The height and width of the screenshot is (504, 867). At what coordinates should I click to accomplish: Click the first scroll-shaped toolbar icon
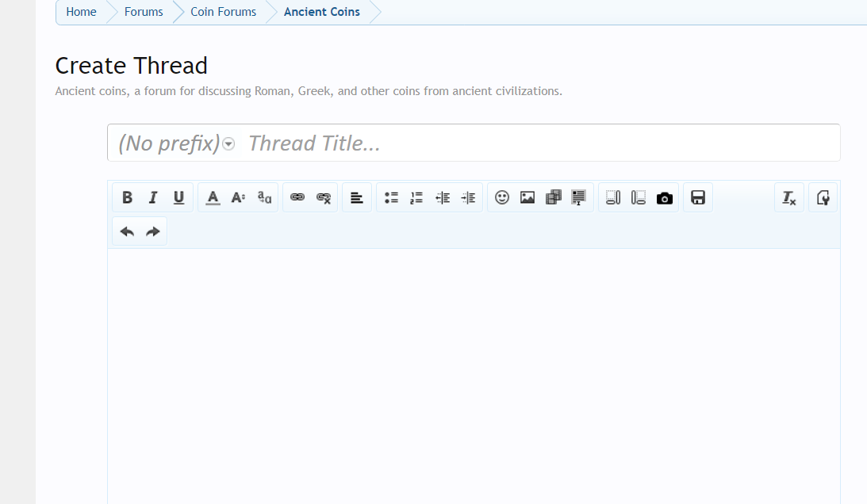coord(612,198)
